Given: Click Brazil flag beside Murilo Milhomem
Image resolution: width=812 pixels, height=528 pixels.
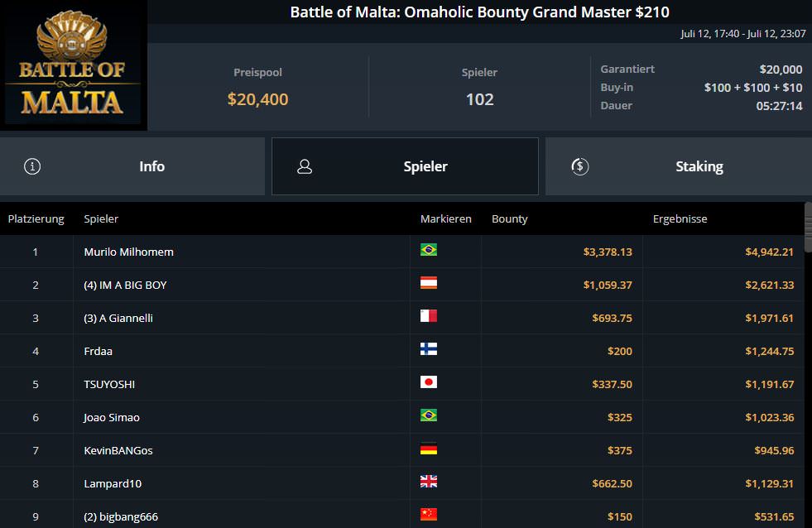Looking at the screenshot, I should [428, 249].
